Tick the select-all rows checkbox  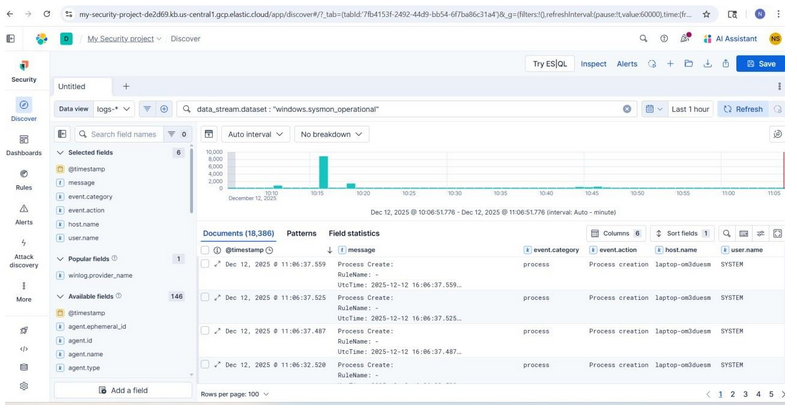pyautogui.click(x=205, y=250)
